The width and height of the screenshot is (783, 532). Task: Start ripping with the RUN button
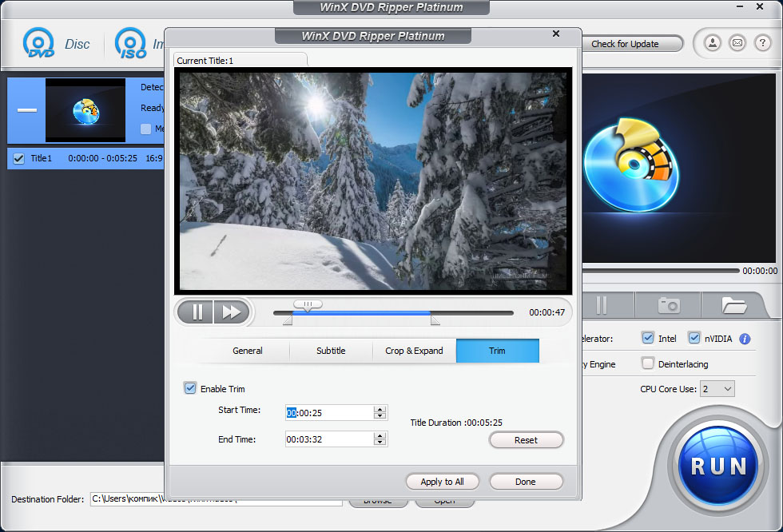[x=718, y=465]
